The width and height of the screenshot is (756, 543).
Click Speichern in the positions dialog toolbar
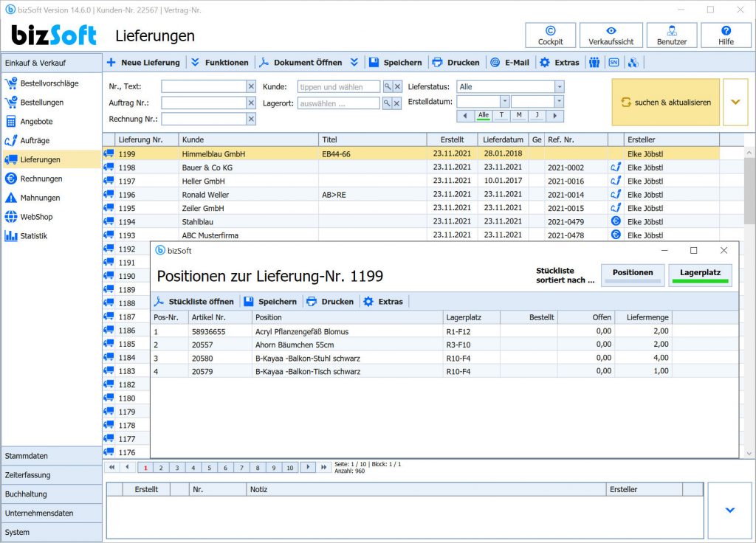pos(270,302)
